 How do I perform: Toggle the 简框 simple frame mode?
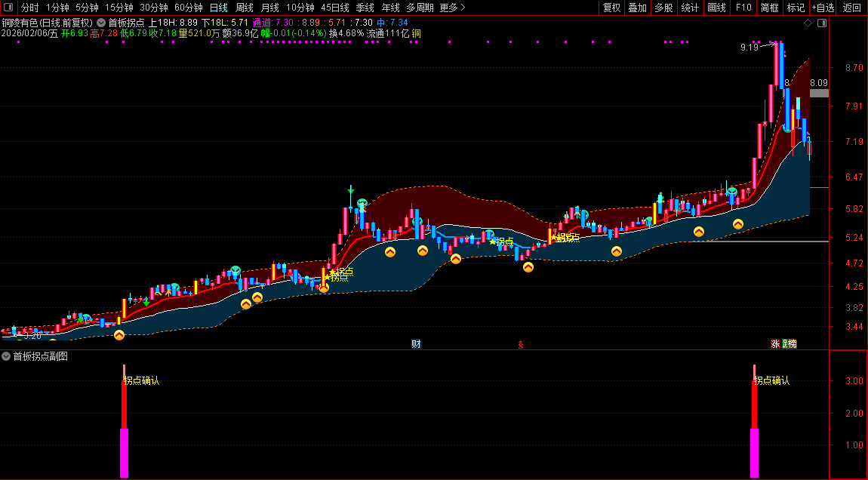pos(769,8)
